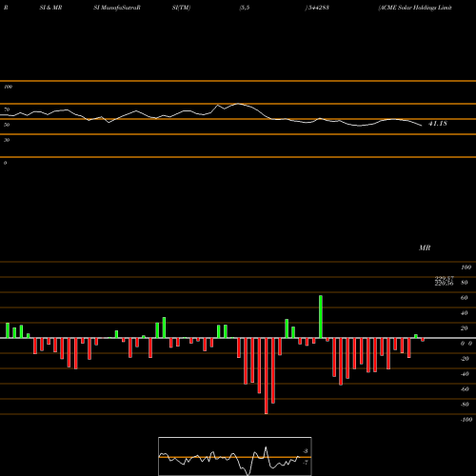Click the RSI value label 41.18
This screenshot has width=476, height=476.
pyautogui.click(x=438, y=124)
